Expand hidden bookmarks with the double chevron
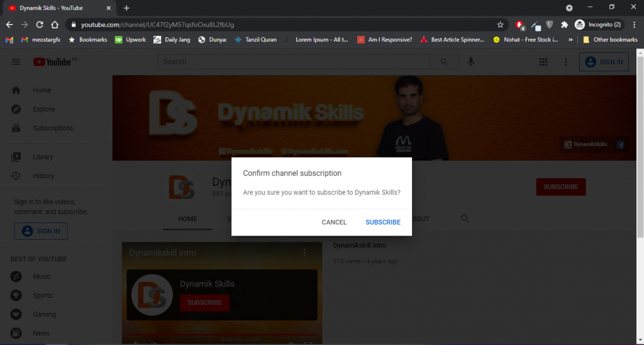644x345 pixels. pos(570,40)
